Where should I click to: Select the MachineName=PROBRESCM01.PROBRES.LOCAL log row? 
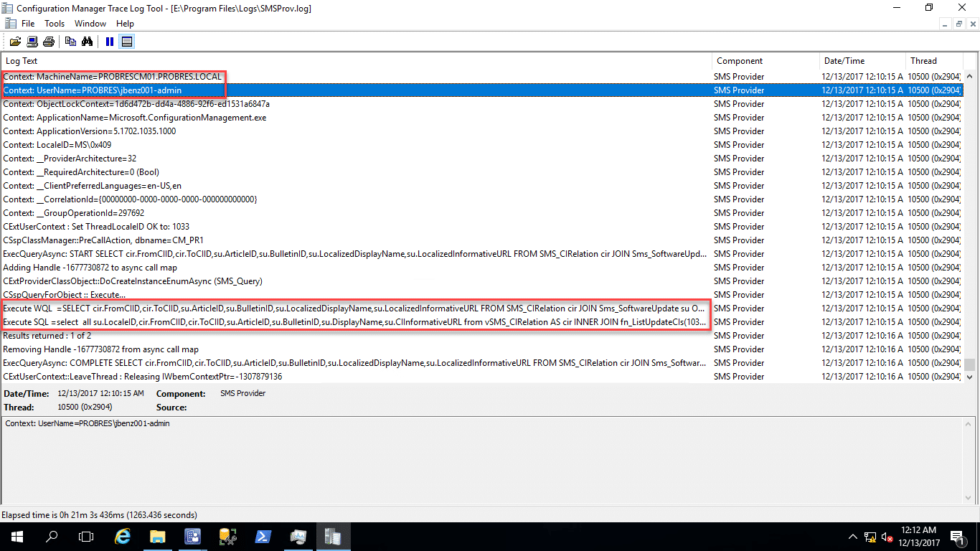pos(481,77)
